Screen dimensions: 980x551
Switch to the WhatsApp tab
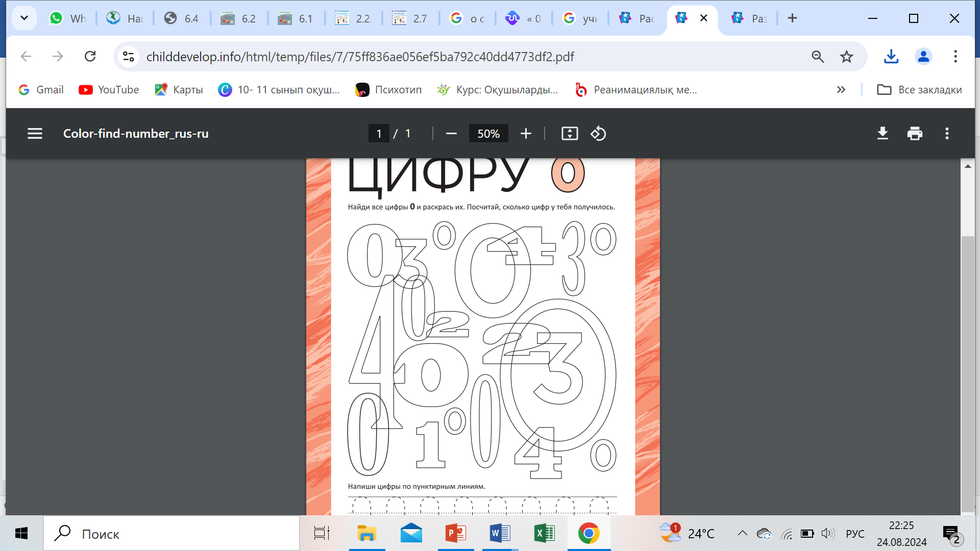(x=68, y=18)
